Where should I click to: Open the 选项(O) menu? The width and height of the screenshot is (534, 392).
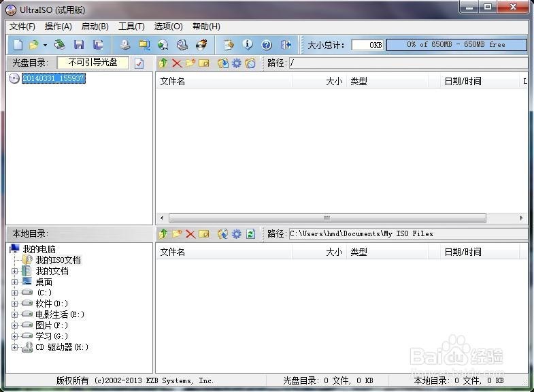coord(168,27)
